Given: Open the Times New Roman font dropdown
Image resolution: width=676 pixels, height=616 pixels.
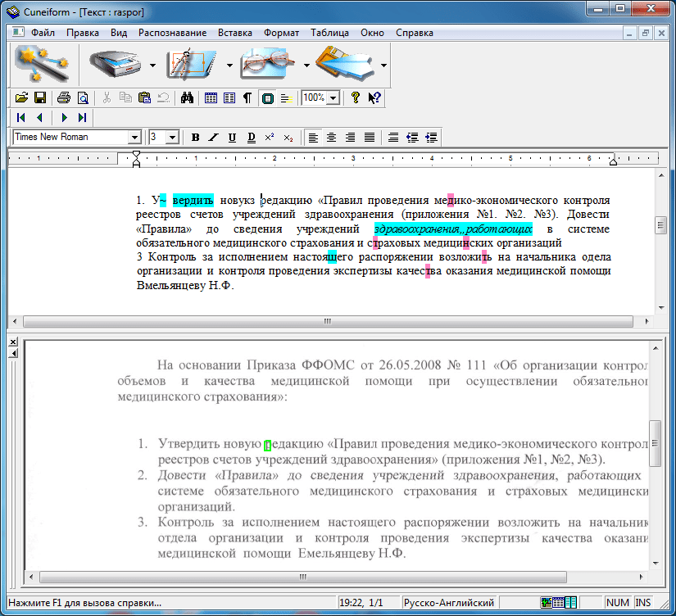Looking at the screenshot, I should coord(134,138).
